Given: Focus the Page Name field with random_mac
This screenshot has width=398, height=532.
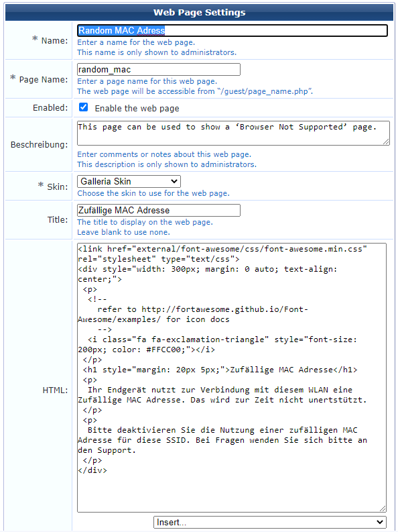Looking at the screenshot, I should click(x=159, y=70).
